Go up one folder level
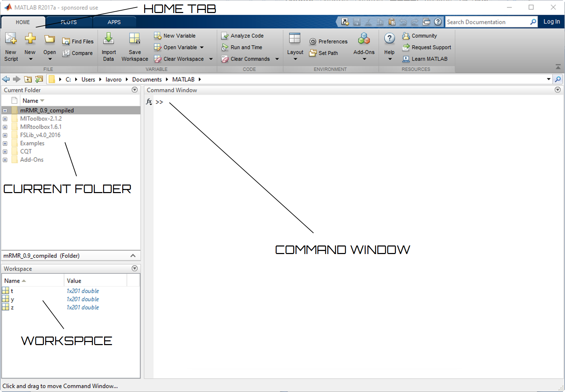 [x=28, y=79]
